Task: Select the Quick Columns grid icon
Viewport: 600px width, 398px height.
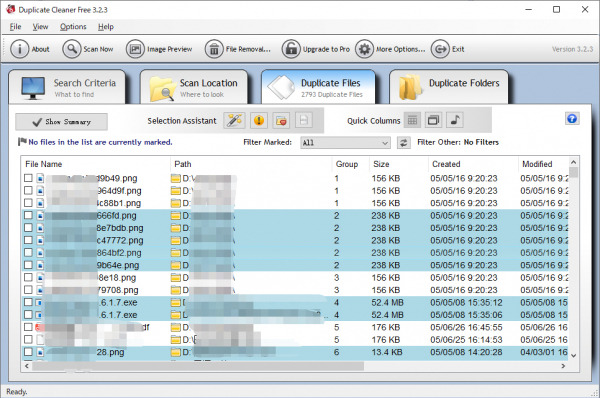Action: 412,121
